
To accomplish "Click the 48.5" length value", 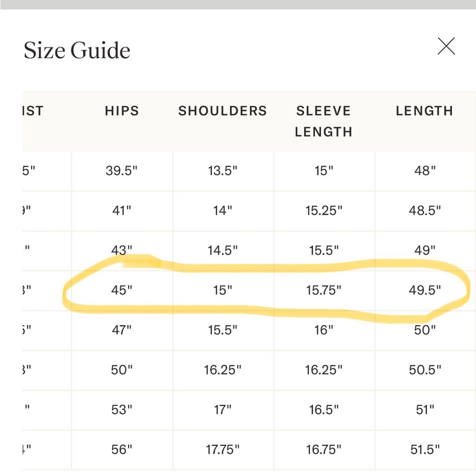I will pos(425,210).
